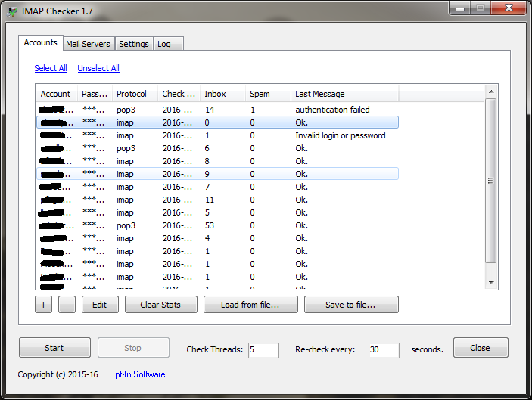Click the Re-check every seconds field

click(x=384, y=349)
